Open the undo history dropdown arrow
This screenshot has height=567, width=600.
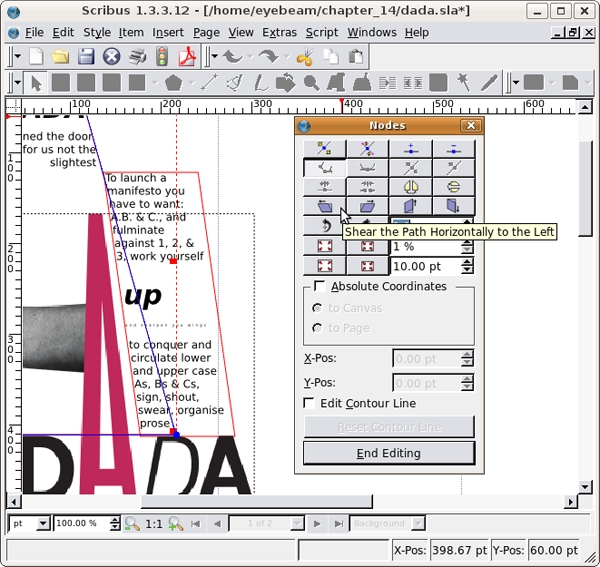(x=250, y=57)
